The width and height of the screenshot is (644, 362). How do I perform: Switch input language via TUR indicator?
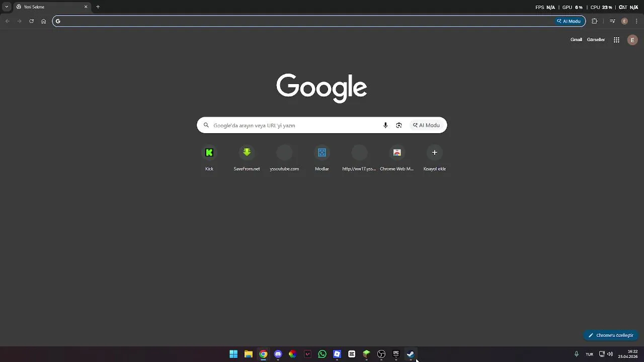(589, 354)
